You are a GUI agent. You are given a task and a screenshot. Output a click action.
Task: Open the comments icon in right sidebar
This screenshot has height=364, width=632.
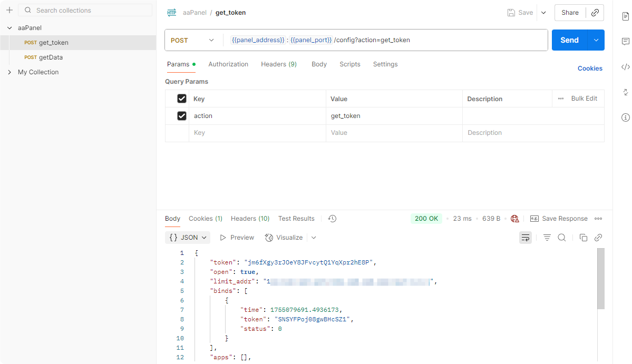click(x=626, y=42)
